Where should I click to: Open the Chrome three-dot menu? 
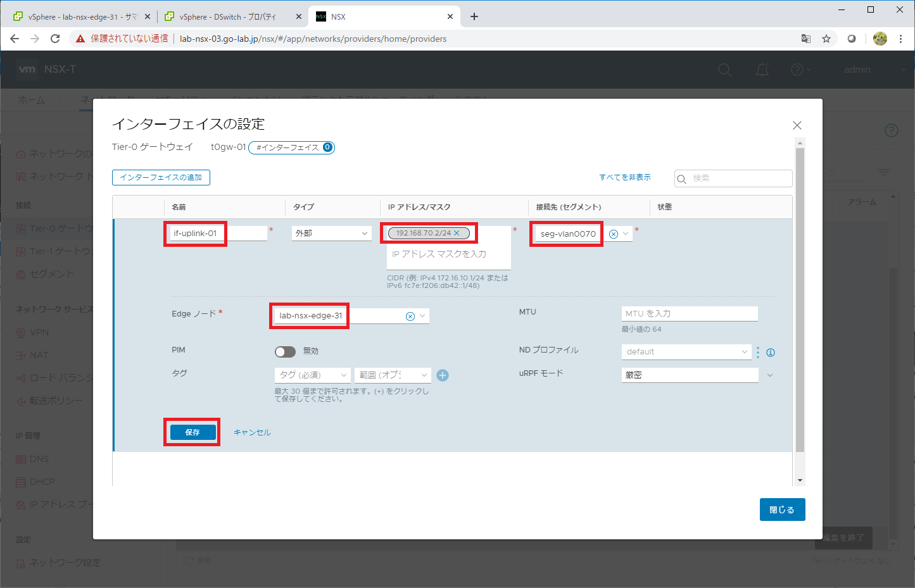tap(900, 39)
